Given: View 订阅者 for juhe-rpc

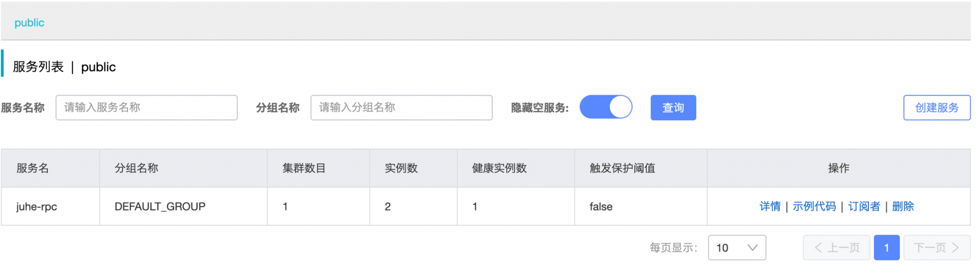Looking at the screenshot, I should [x=864, y=206].
